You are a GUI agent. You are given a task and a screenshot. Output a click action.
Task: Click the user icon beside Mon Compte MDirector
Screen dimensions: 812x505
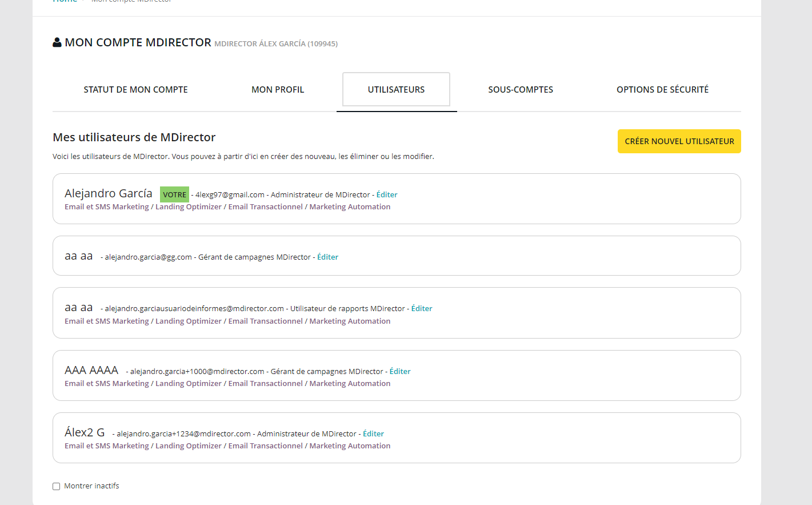[x=57, y=42]
